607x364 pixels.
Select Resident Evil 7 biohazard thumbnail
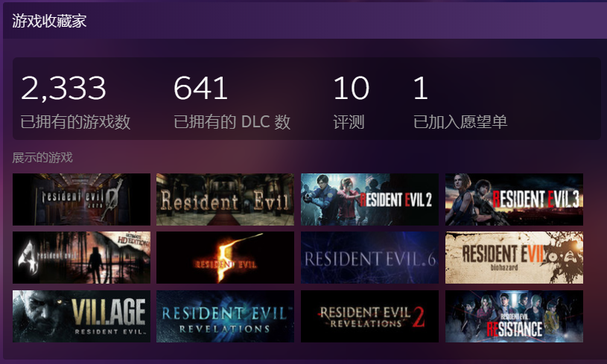pyautogui.click(x=514, y=258)
